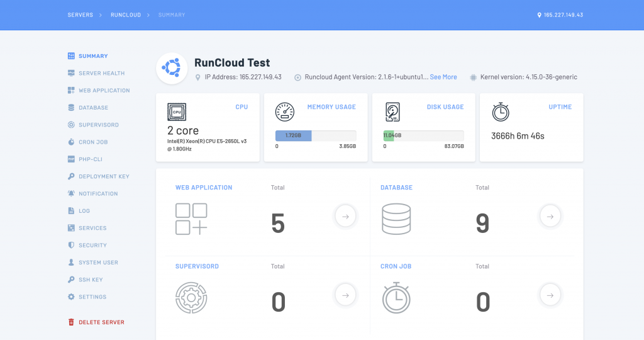Click the large Web Application grid icon
Viewport: 644px width, 340px height.
point(191,219)
